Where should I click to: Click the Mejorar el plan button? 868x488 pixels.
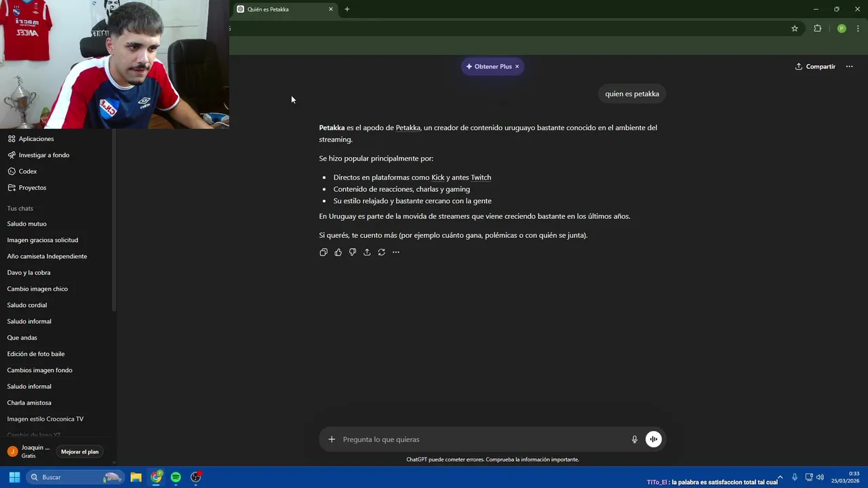[80, 451]
